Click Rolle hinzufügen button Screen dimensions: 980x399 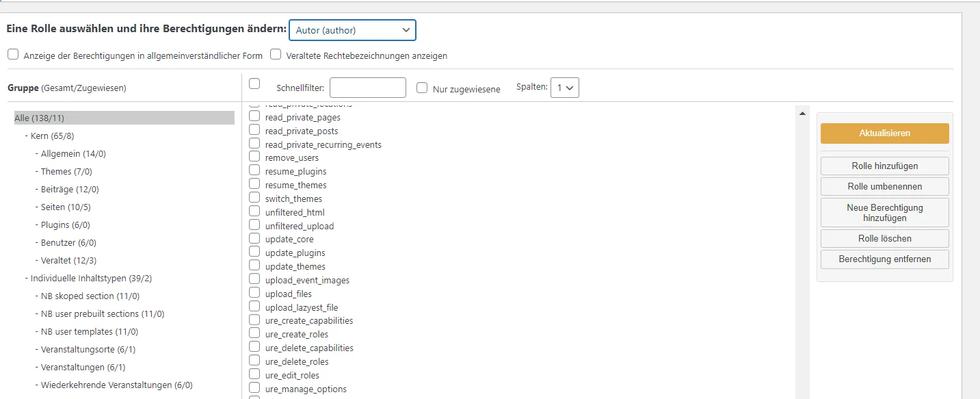tap(884, 166)
